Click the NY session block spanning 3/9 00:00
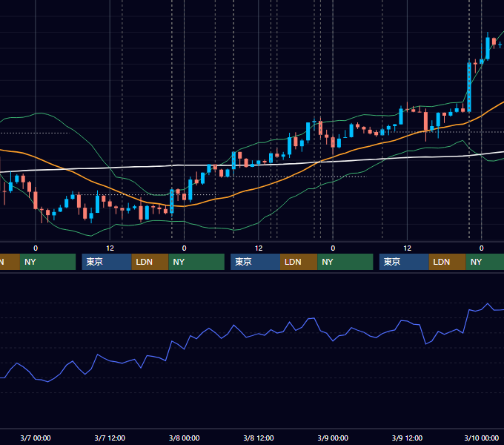Image resolution: width=504 pixels, height=445 pixels. coord(345,262)
